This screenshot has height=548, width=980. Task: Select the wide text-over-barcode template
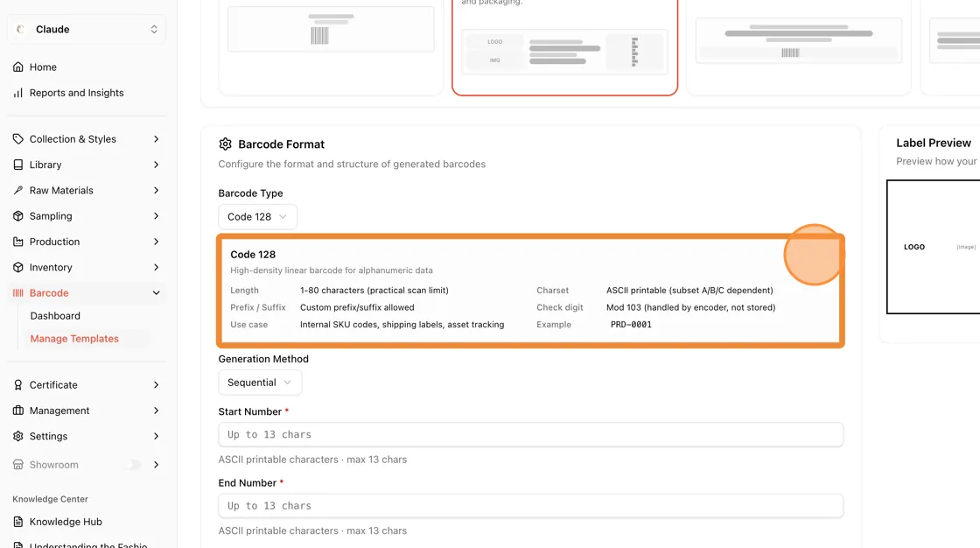point(799,47)
